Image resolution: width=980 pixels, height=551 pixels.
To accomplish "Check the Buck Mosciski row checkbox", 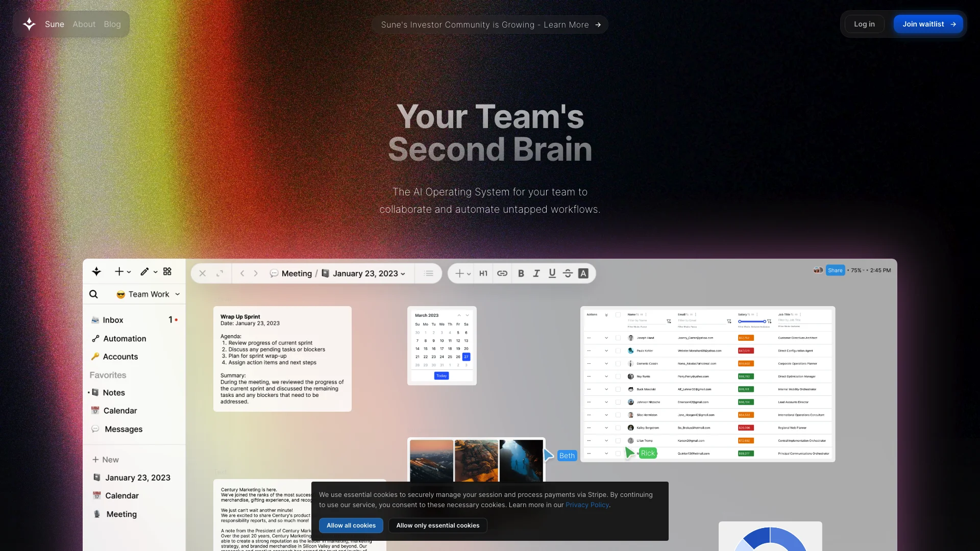I will [x=618, y=389].
